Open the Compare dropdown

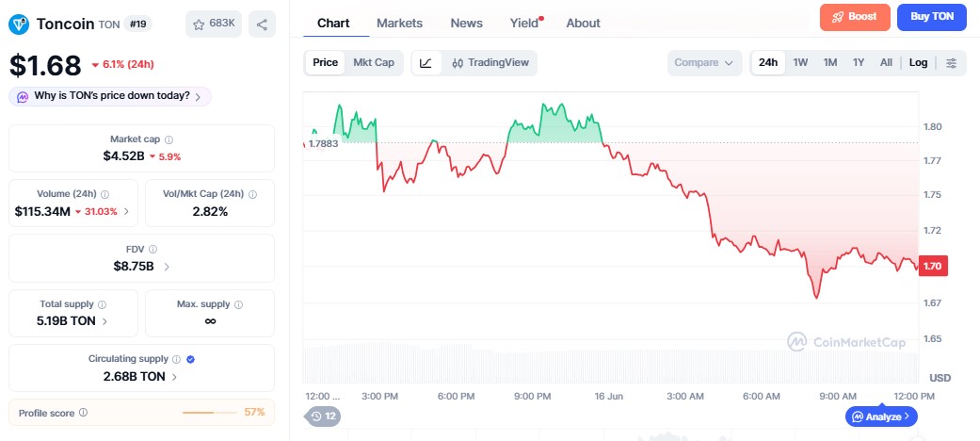[704, 62]
